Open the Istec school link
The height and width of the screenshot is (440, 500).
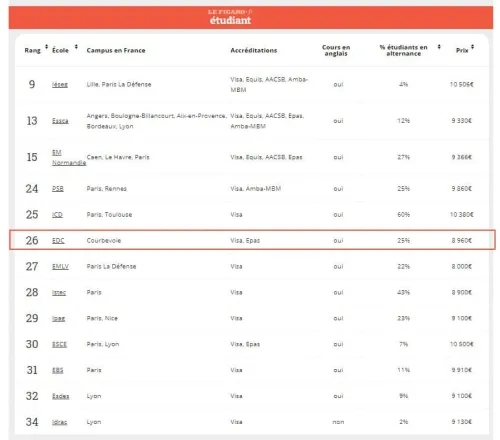coord(59,293)
